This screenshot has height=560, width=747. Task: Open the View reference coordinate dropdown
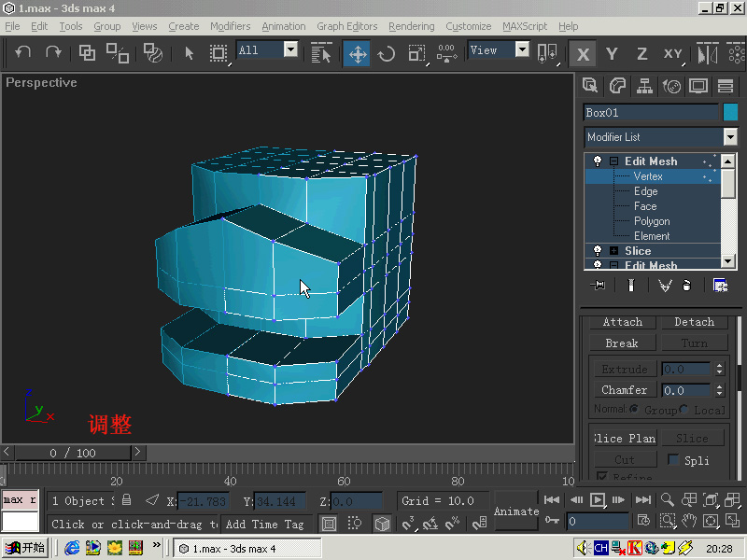(x=522, y=49)
